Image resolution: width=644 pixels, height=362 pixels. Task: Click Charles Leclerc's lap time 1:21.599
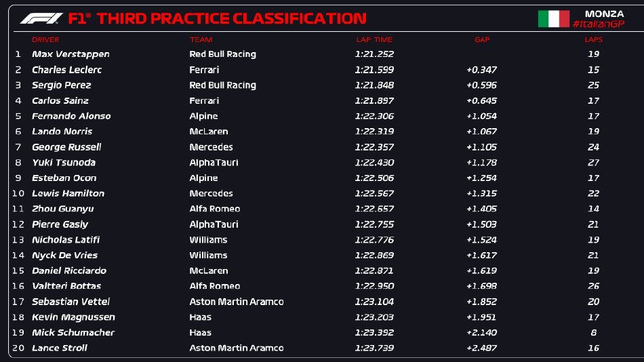374,70
